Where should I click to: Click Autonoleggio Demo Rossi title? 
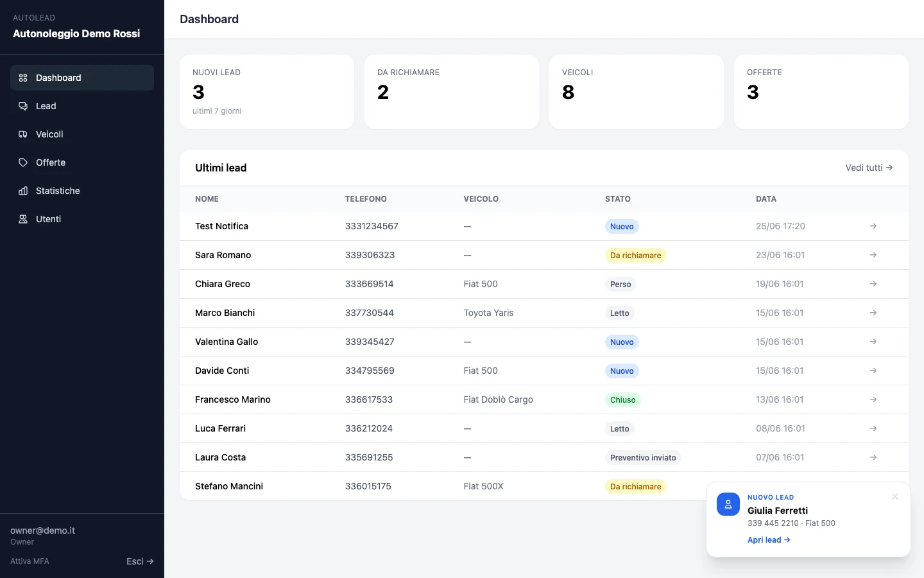tap(76, 33)
